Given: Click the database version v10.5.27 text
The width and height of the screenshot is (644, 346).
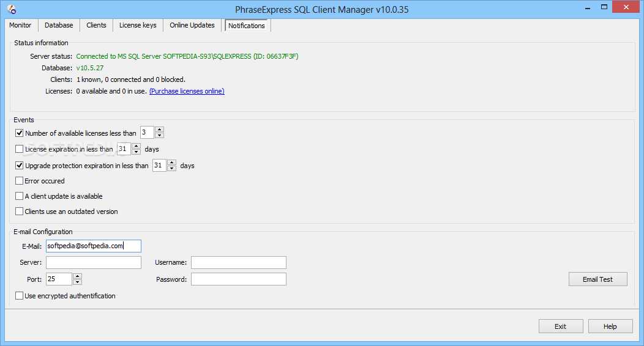Looking at the screenshot, I should (90, 68).
